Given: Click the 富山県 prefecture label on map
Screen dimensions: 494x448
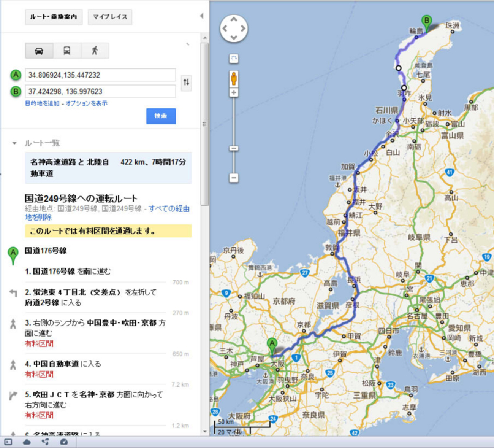Looking at the screenshot, I should (x=452, y=136).
